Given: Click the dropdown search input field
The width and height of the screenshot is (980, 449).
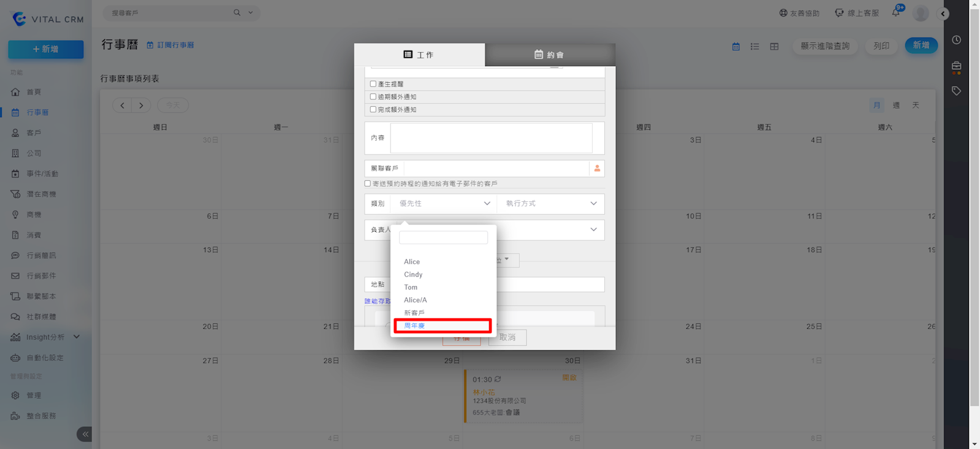Looking at the screenshot, I should pos(443,237).
